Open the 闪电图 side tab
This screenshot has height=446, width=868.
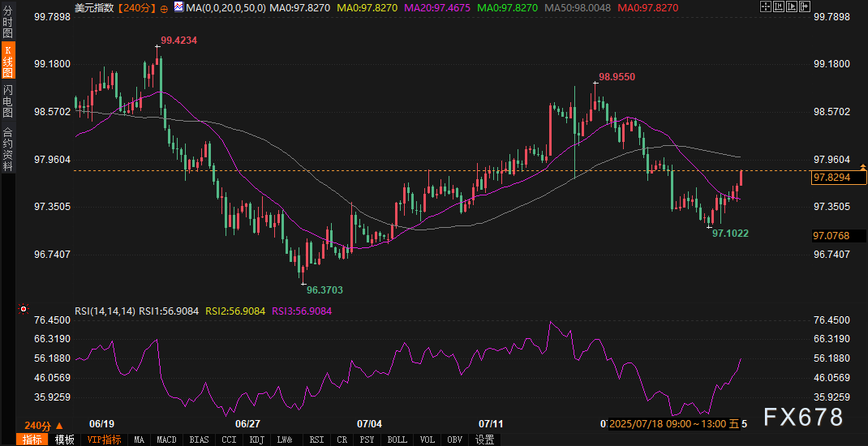coord(8,101)
